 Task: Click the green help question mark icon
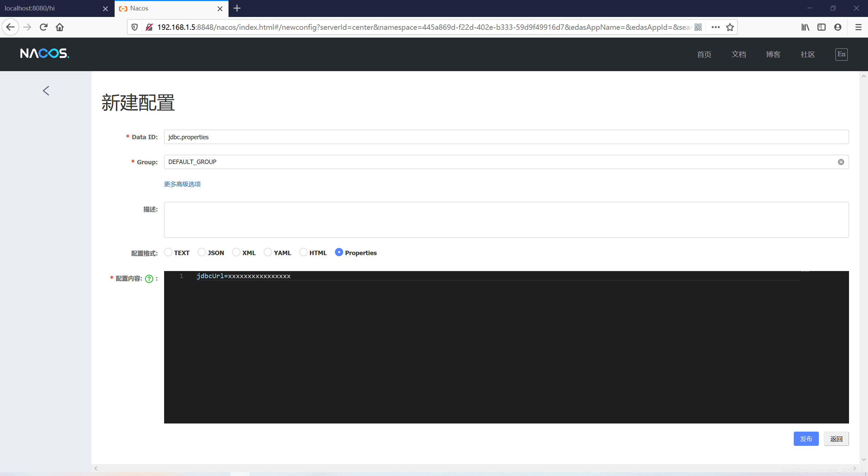(x=149, y=279)
